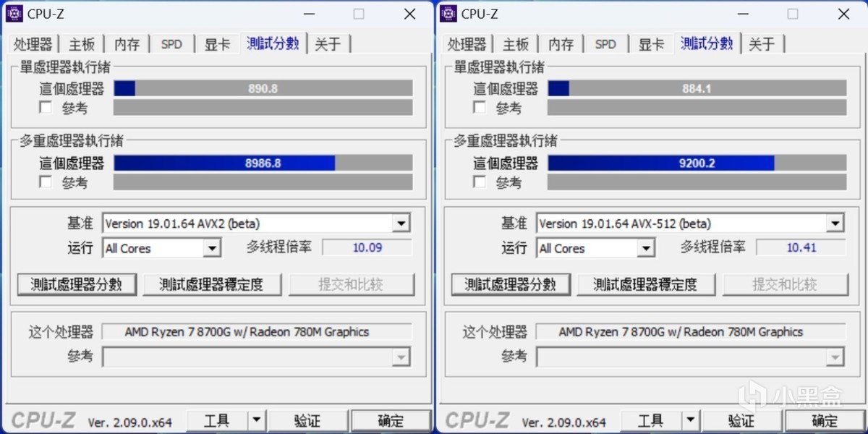
Task: Click Ver. 2.09.0.x64 text in right window
Action: coord(564,422)
